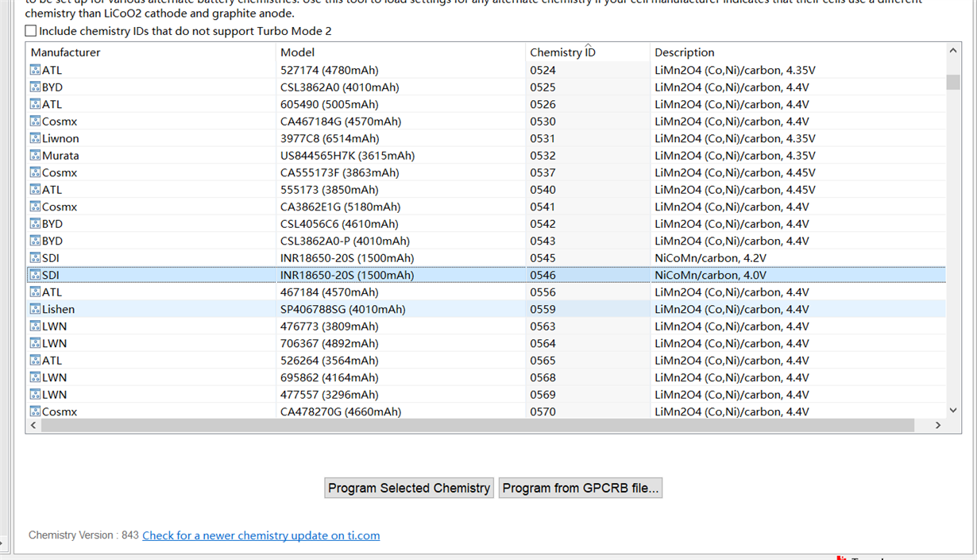977x560 pixels.
Task: Click the row icon beside Lishen
Action: [35, 309]
